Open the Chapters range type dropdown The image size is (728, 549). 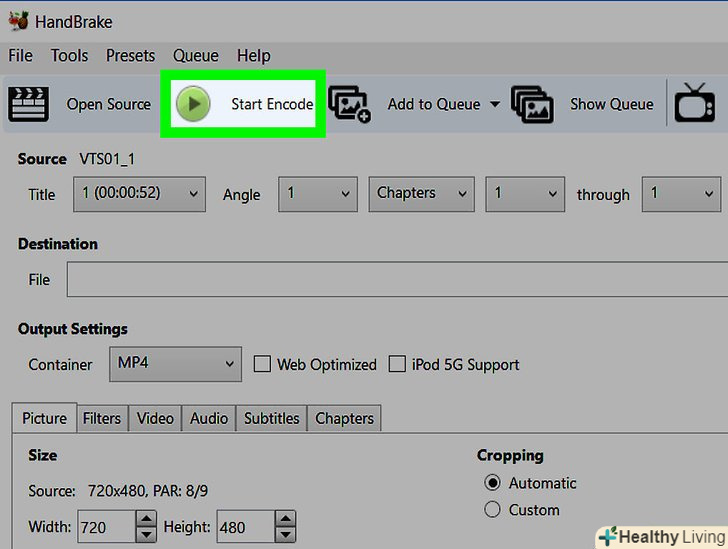click(x=422, y=194)
